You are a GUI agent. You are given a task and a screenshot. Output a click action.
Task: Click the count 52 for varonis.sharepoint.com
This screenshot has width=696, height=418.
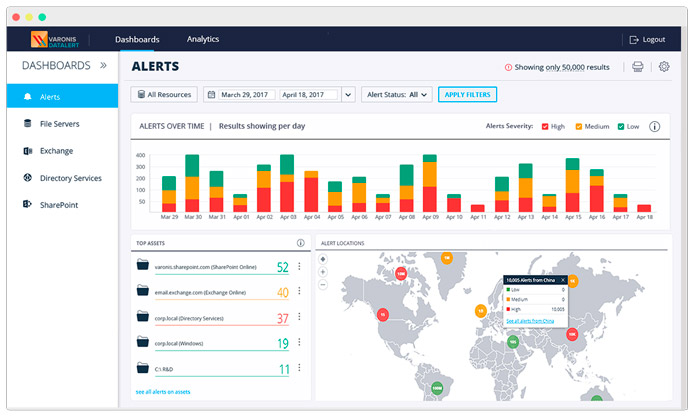[x=283, y=267]
